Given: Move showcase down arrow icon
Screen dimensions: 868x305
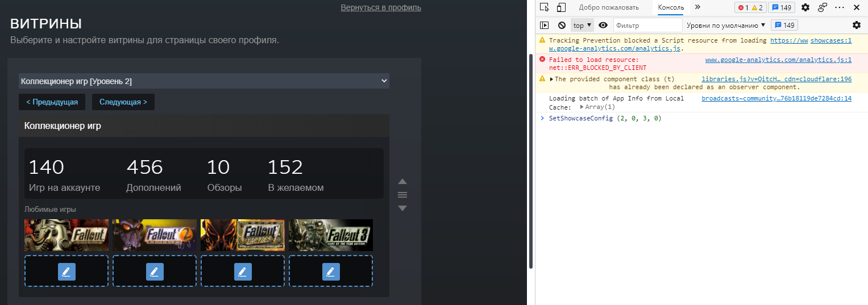Looking at the screenshot, I should pos(402,208).
